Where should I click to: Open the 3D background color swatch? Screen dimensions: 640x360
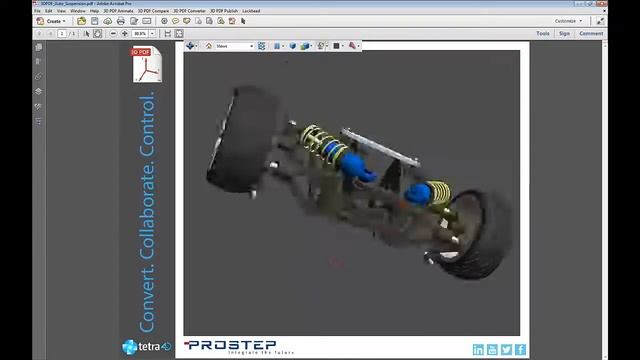click(x=337, y=46)
